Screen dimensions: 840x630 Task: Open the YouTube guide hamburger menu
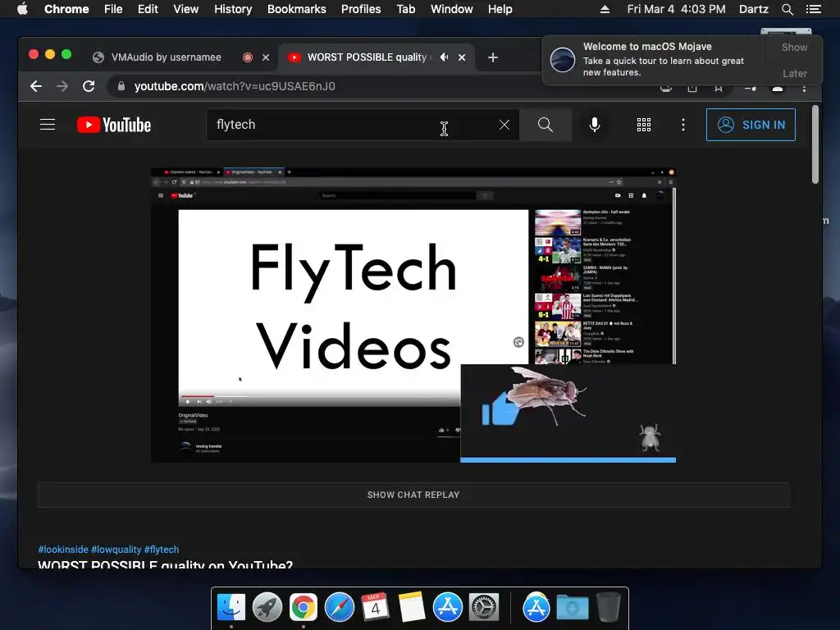coord(48,125)
